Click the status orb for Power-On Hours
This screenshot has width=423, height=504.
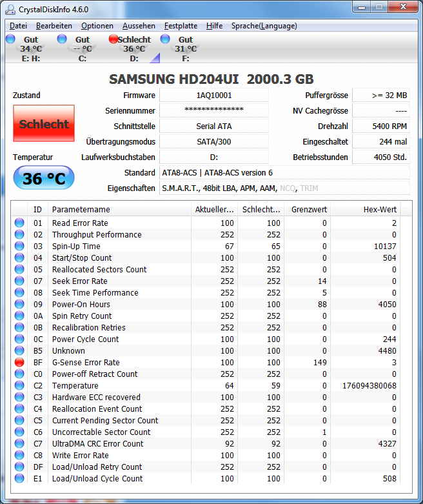coord(19,304)
